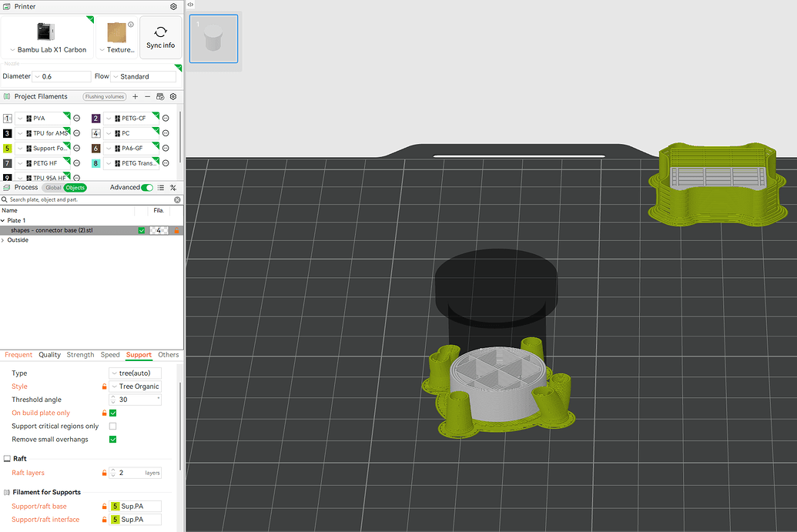Toggle the Advanced mode switch
The height and width of the screenshot is (532, 797).
(x=147, y=188)
